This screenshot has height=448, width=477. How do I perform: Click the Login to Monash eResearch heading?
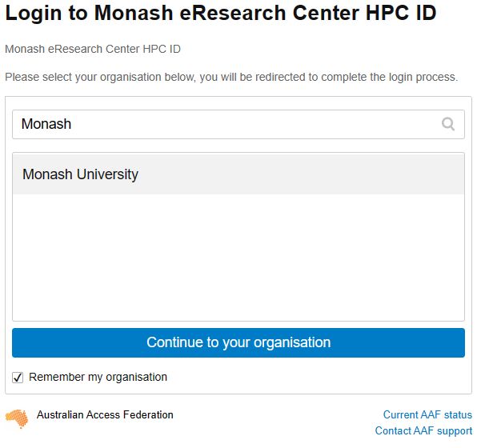[221, 13]
